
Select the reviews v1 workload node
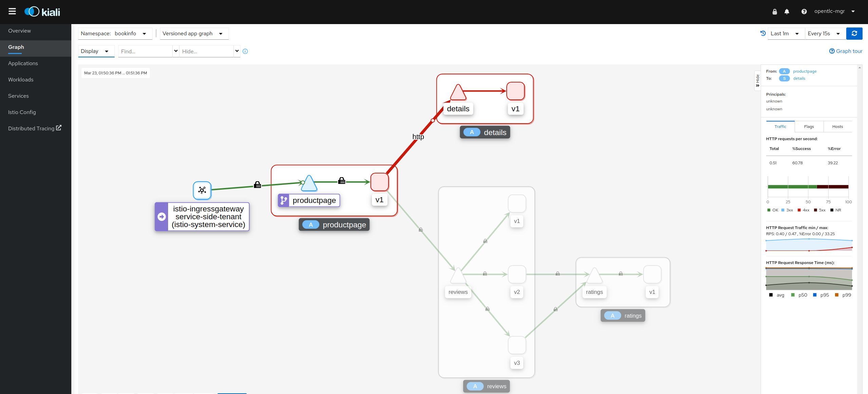pyautogui.click(x=517, y=204)
